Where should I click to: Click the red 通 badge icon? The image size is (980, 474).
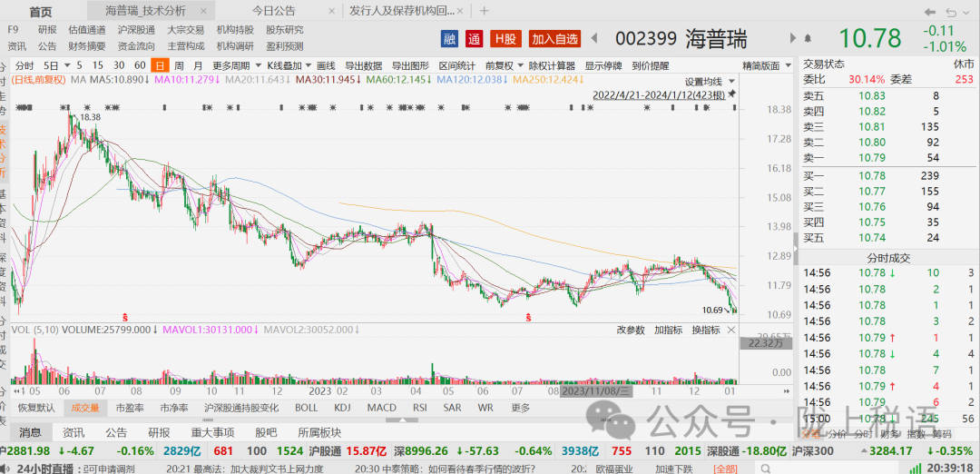(x=475, y=39)
